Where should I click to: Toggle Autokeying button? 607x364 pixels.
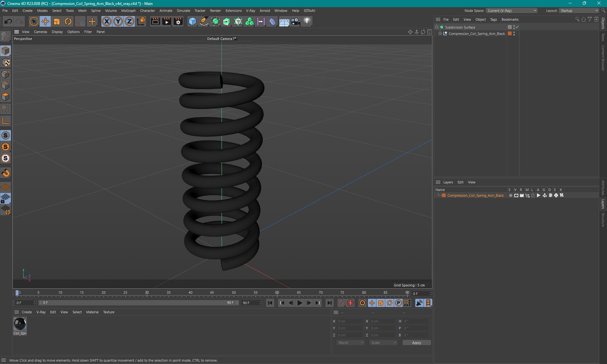point(350,303)
